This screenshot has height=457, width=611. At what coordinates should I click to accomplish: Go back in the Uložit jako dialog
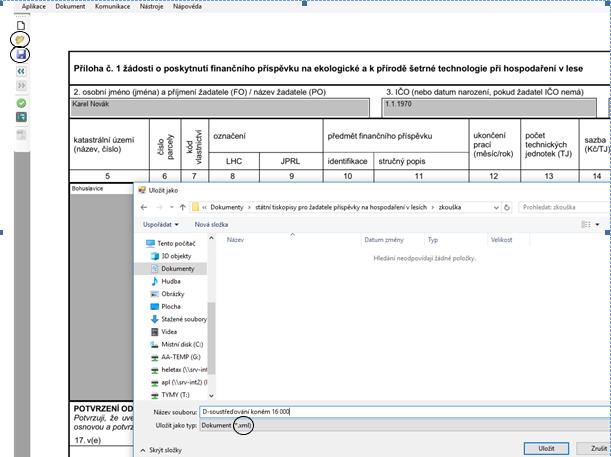(x=144, y=207)
